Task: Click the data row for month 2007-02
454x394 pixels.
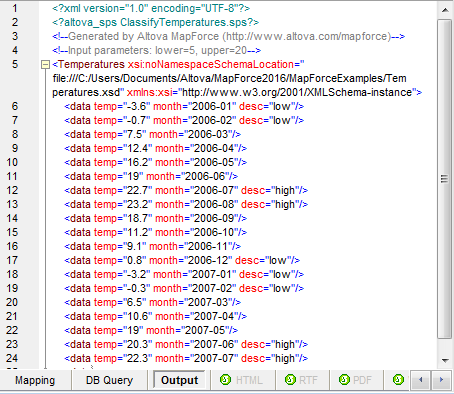Action: 184,288
